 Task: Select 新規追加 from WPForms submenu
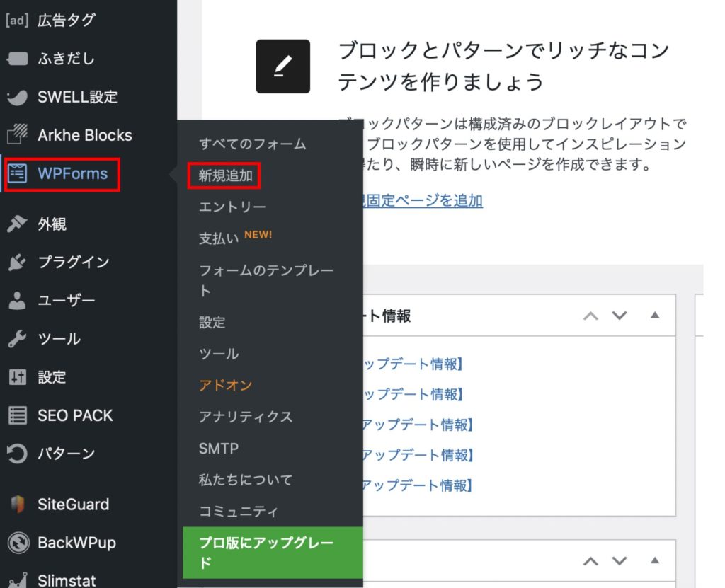[225, 175]
